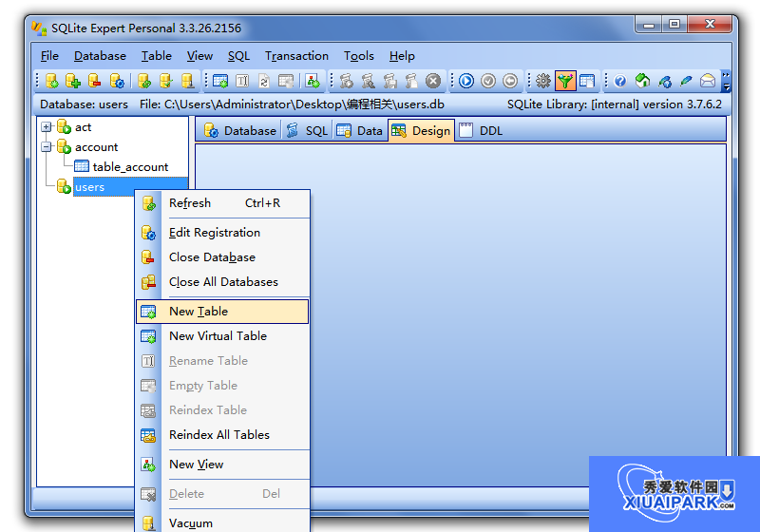
Task: Choose New View from context menu
Action: 223,465
